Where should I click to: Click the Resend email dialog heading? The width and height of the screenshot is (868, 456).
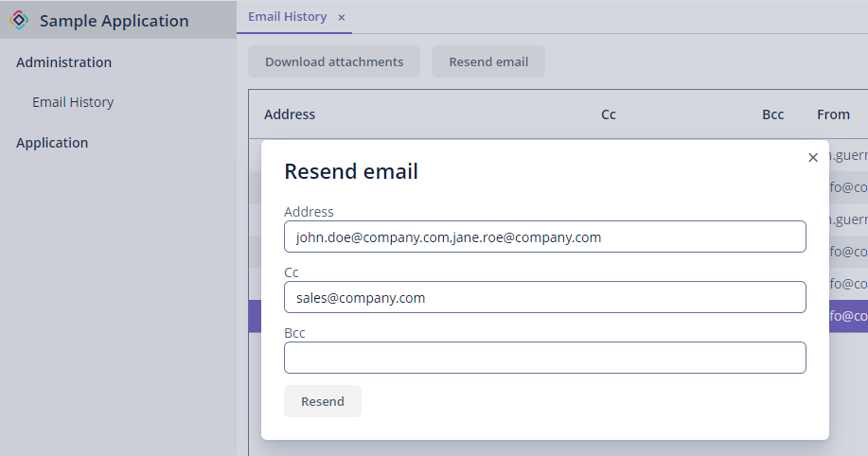pos(351,171)
